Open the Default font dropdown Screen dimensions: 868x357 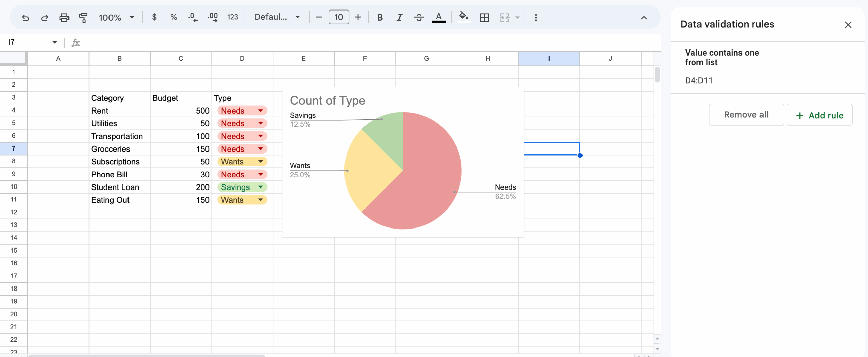click(277, 17)
